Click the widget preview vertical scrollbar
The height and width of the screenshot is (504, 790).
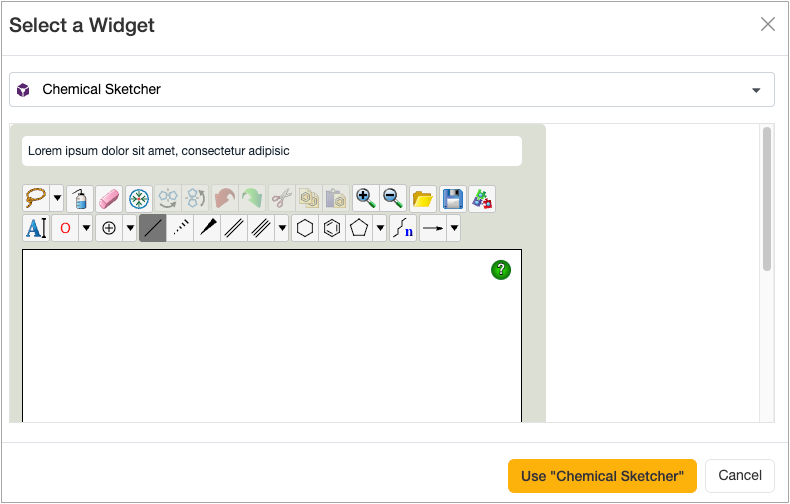[766, 199]
